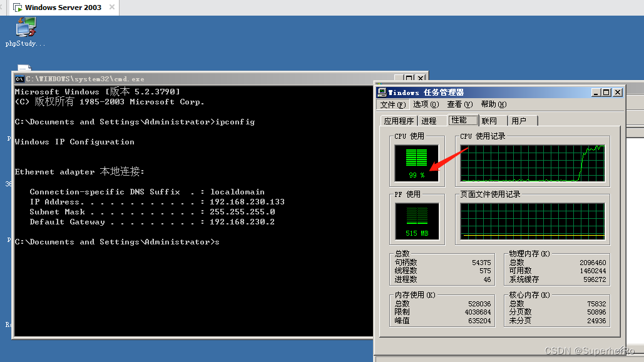Click the IP address 192.168.230.133 text
The image size is (644, 362).
tap(247, 202)
